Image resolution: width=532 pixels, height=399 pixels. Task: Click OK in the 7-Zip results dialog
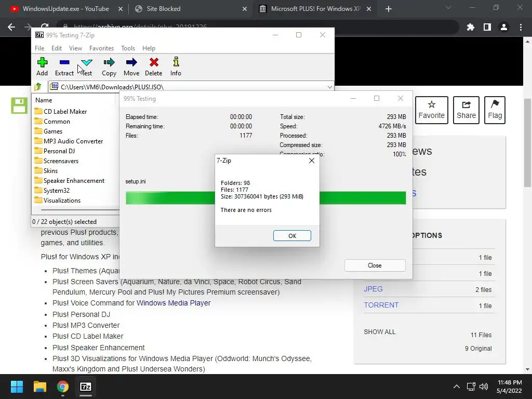pyautogui.click(x=292, y=236)
